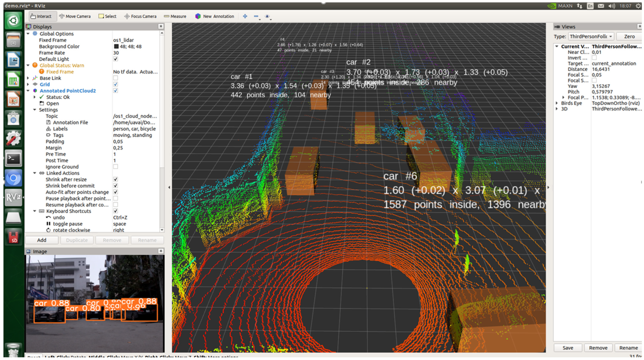The width and height of the screenshot is (644, 360).
Task: Click the Add display button
Action: (42, 240)
